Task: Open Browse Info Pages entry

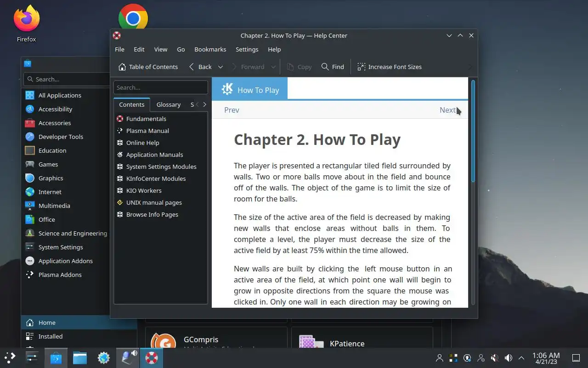Action: (152, 214)
